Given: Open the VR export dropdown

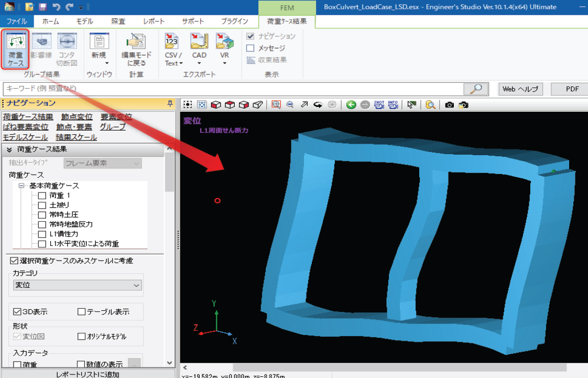Looking at the screenshot, I should pos(224,63).
